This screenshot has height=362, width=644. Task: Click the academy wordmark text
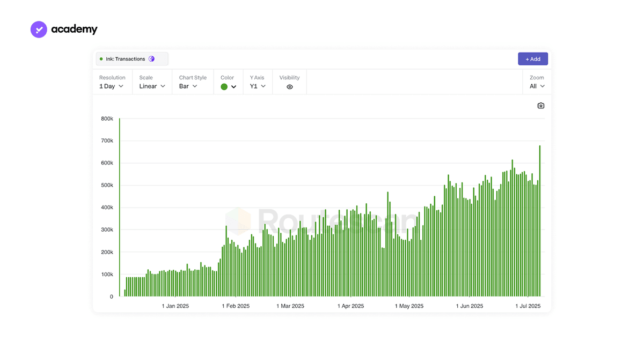tap(75, 29)
